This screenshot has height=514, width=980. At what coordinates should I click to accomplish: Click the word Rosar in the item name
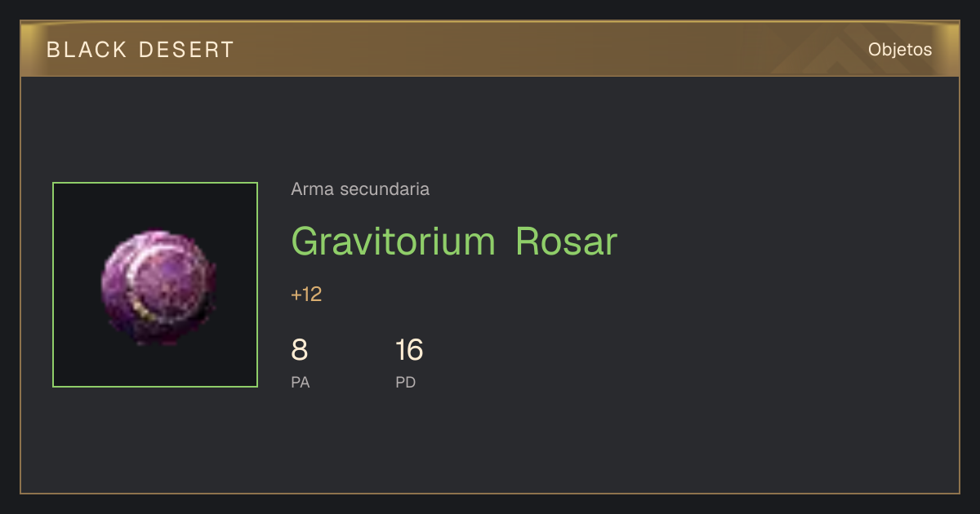coord(567,241)
